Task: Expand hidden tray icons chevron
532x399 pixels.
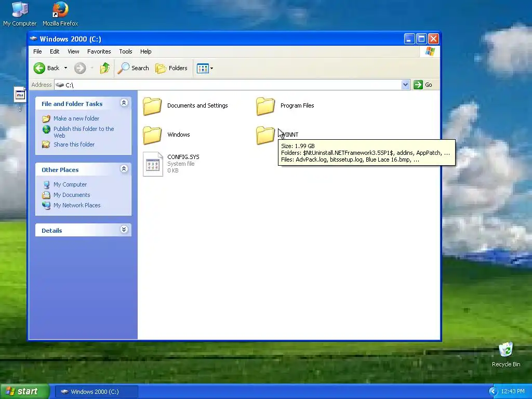Action: pos(493,392)
